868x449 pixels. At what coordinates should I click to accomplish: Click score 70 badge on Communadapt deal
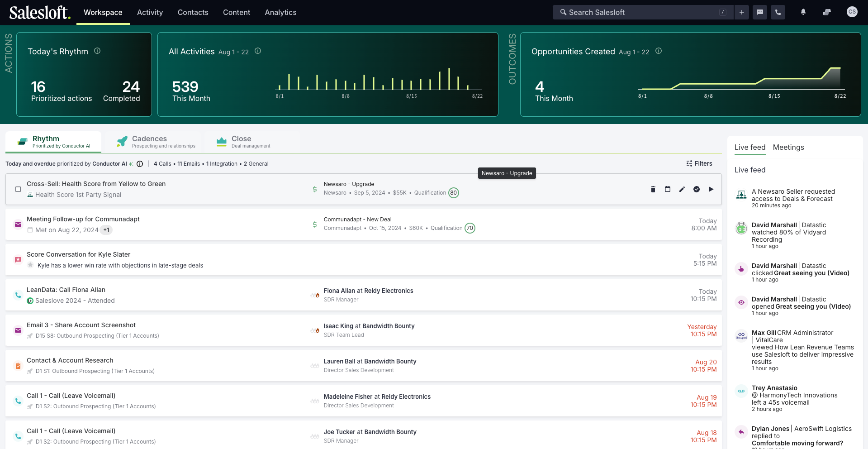tap(470, 228)
